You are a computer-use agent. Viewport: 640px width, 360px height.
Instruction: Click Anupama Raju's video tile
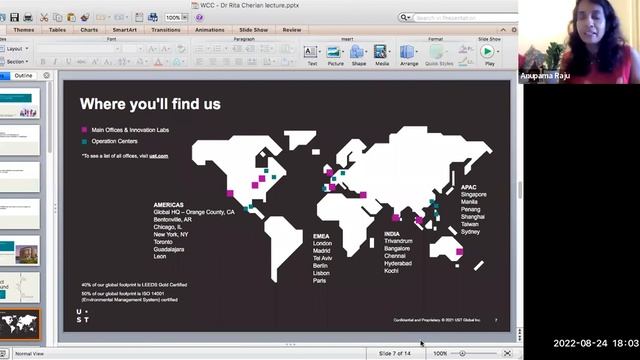pyautogui.click(x=579, y=42)
